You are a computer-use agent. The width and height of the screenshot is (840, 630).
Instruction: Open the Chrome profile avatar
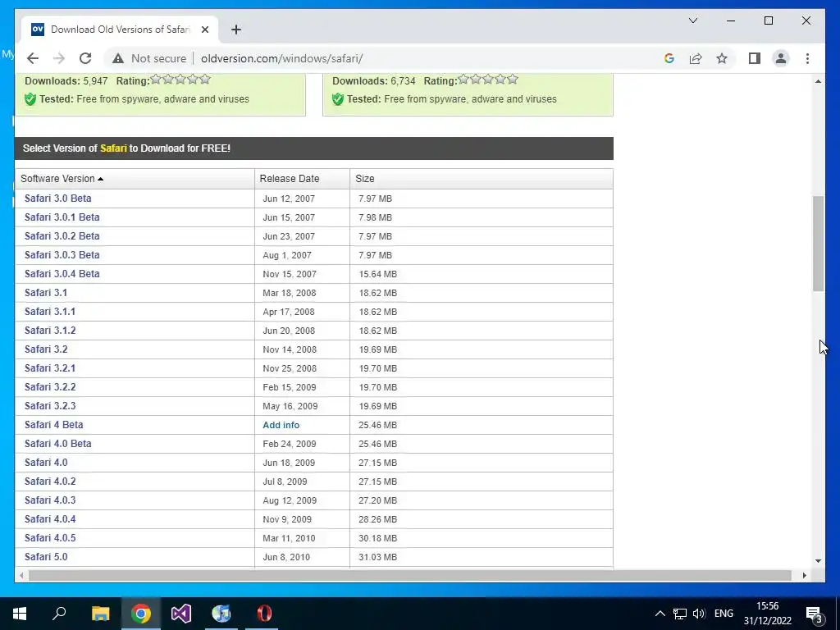(781, 58)
